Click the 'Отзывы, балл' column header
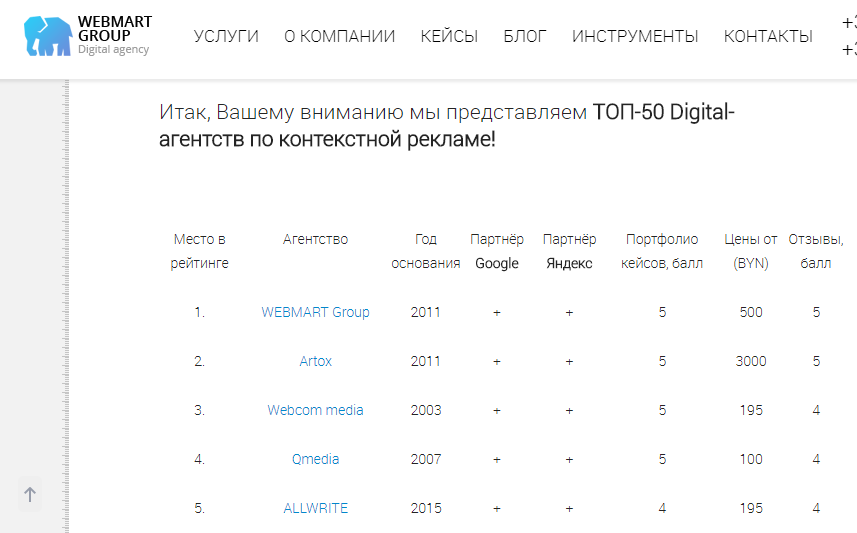 (816, 251)
